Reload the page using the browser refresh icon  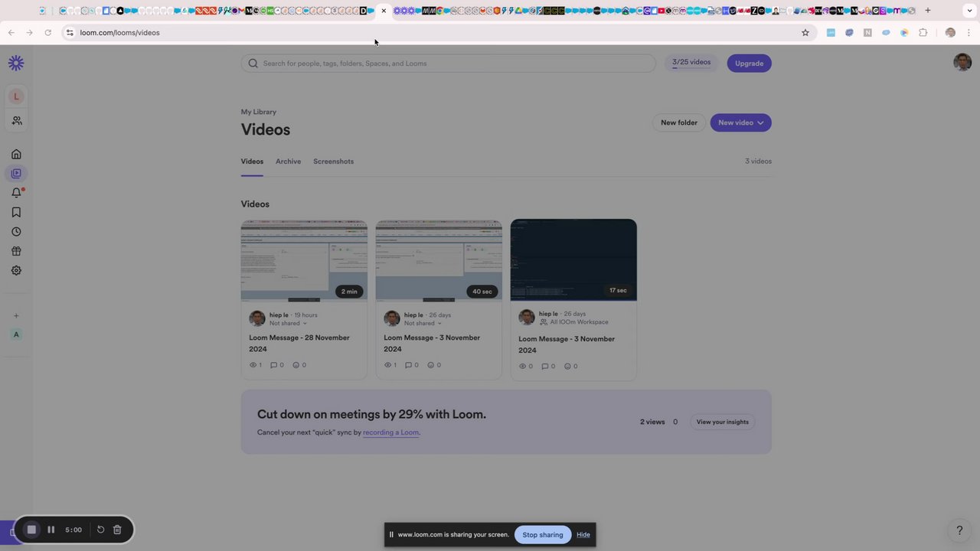[47, 33]
